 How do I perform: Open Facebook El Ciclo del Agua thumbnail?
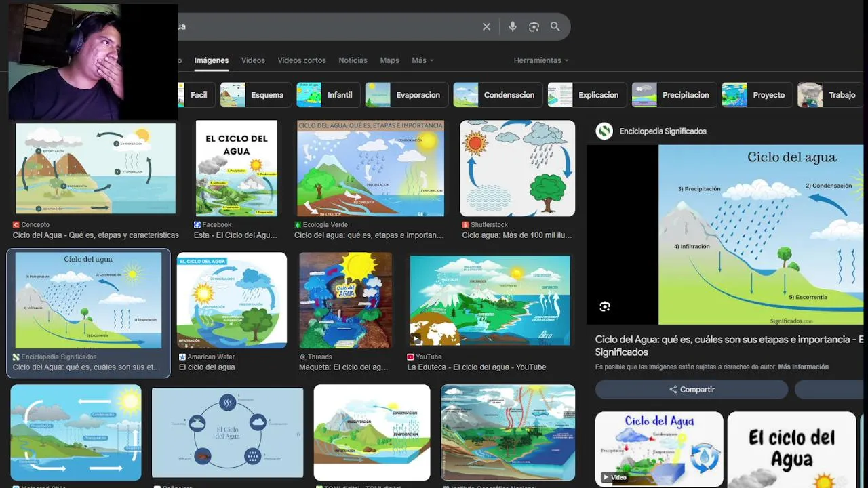(237, 168)
